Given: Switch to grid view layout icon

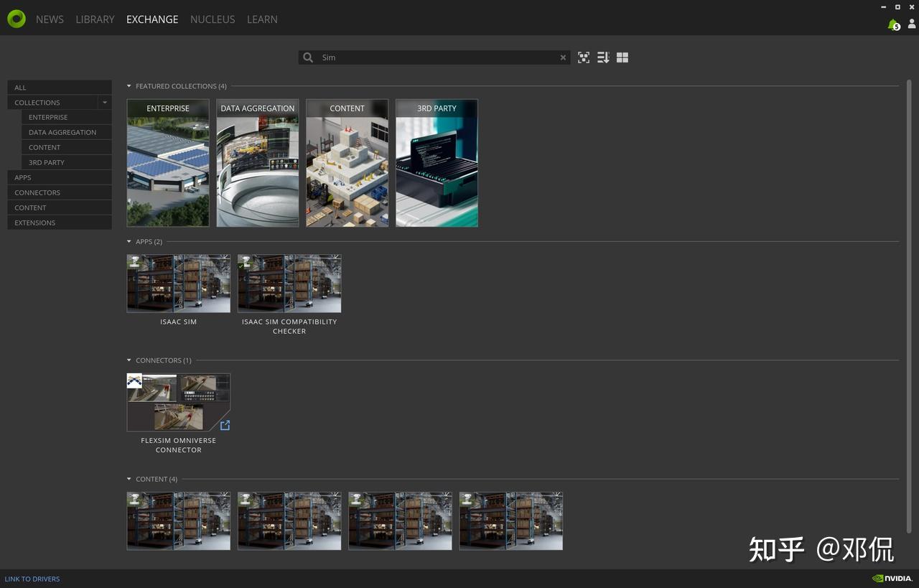Looking at the screenshot, I should point(622,57).
